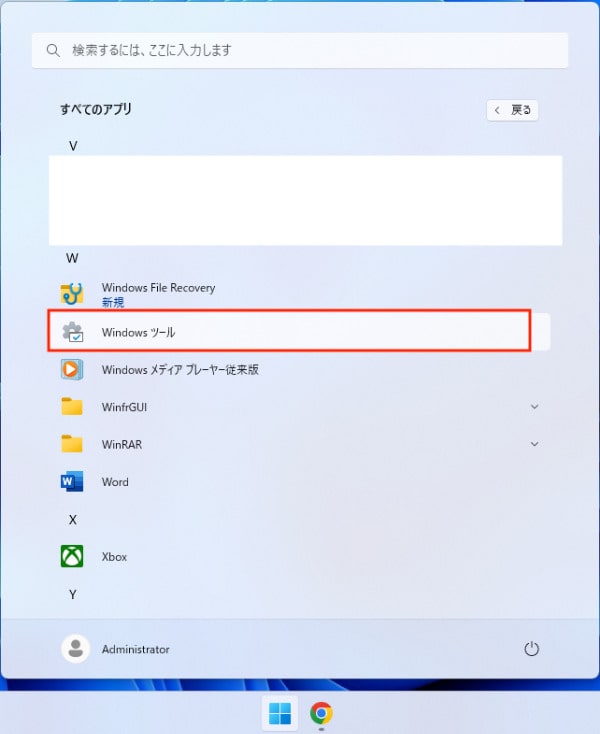Click the WinRAR folder icon
This screenshot has width=600, height=734.
point(72,444)
